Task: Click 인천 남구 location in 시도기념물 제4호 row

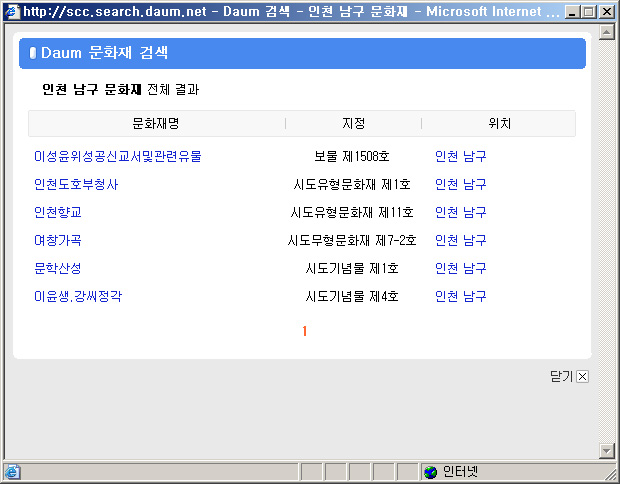Action: (x=460, y=296)
